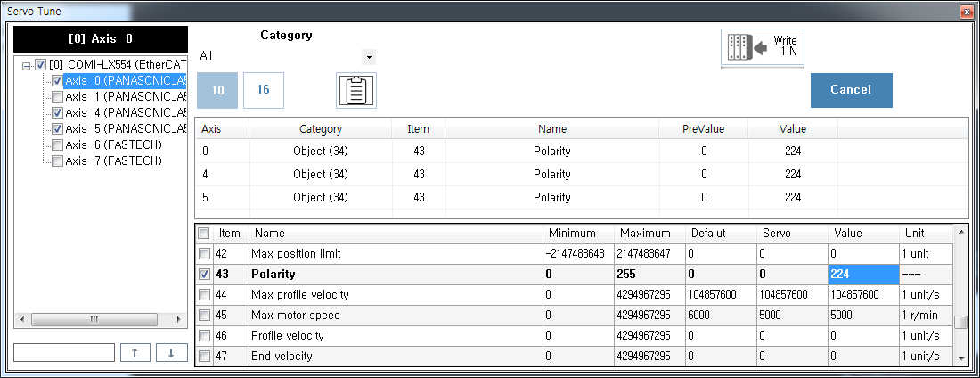Click the Cancel button

tap(851, 90)
